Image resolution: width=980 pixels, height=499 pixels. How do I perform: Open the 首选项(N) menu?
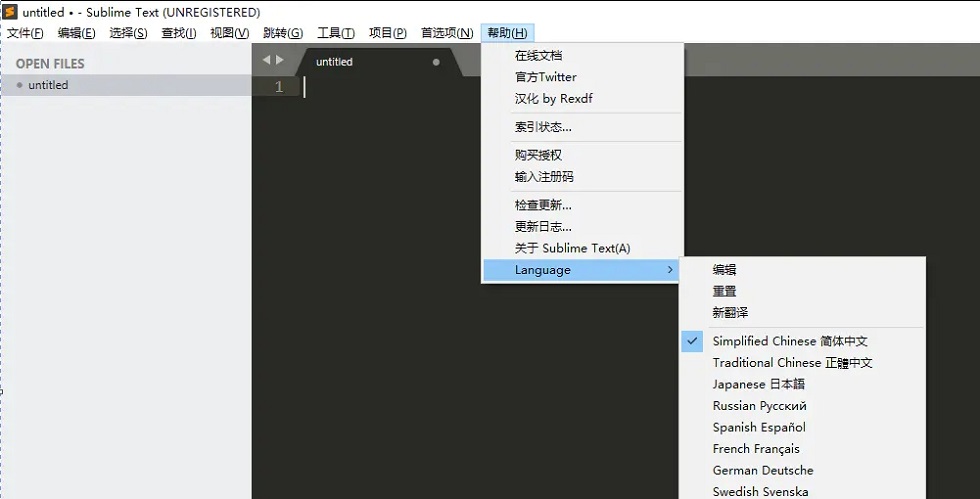coord(447,33)
